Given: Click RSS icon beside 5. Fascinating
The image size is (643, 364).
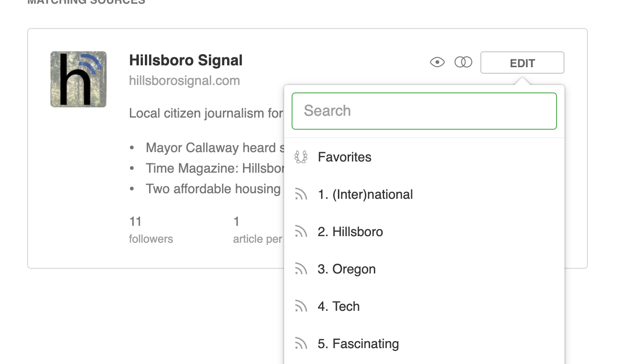Looking at the screenshot, I should point(301,344).
